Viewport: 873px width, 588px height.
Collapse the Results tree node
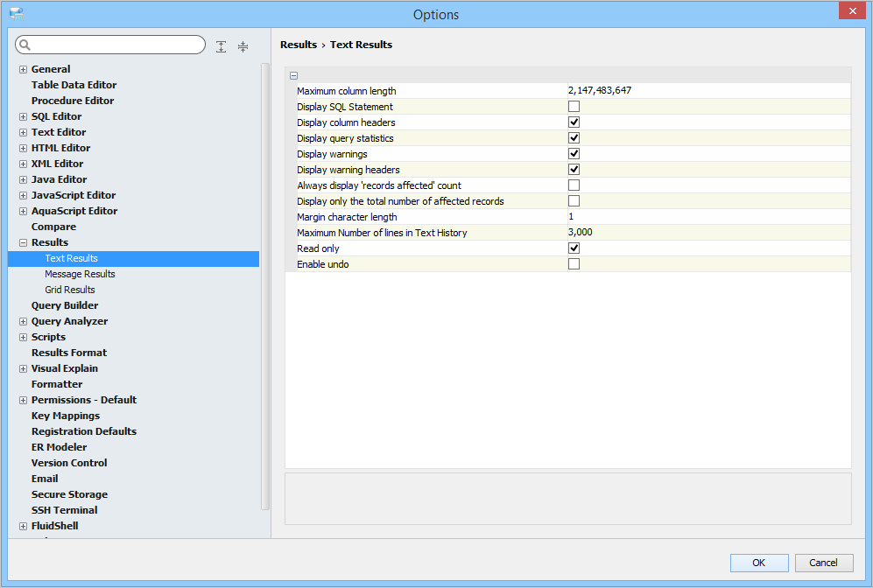23,242
